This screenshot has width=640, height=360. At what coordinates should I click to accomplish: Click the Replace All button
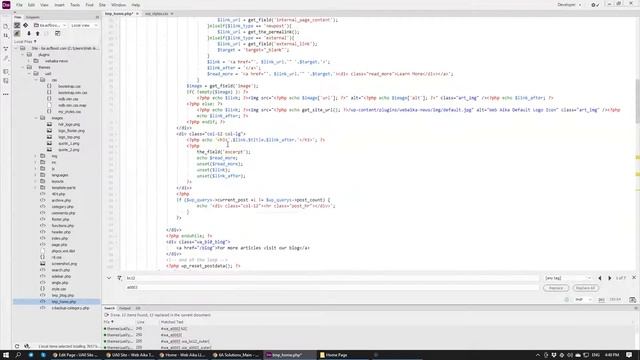click(x=586, y=288)
